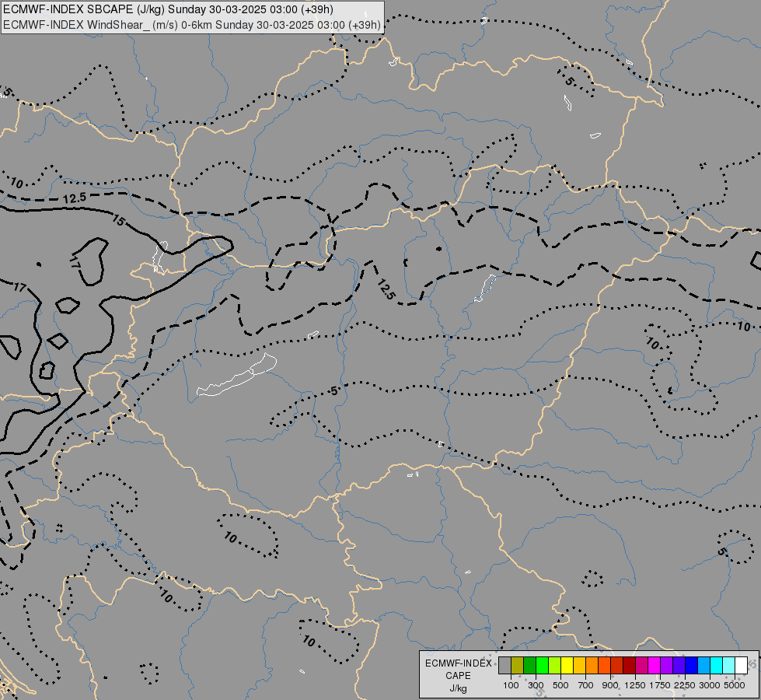761x700 pixels.
Task: Click the legend value 1750
Action: pos(660,685)
